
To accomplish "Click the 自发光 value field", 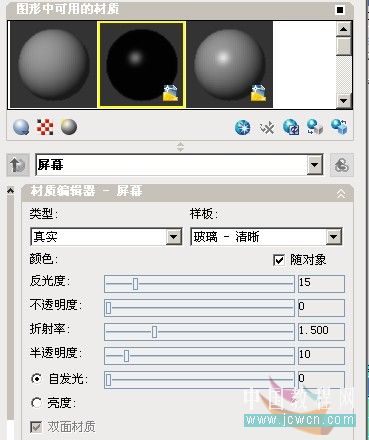I will tap(321, 380).
